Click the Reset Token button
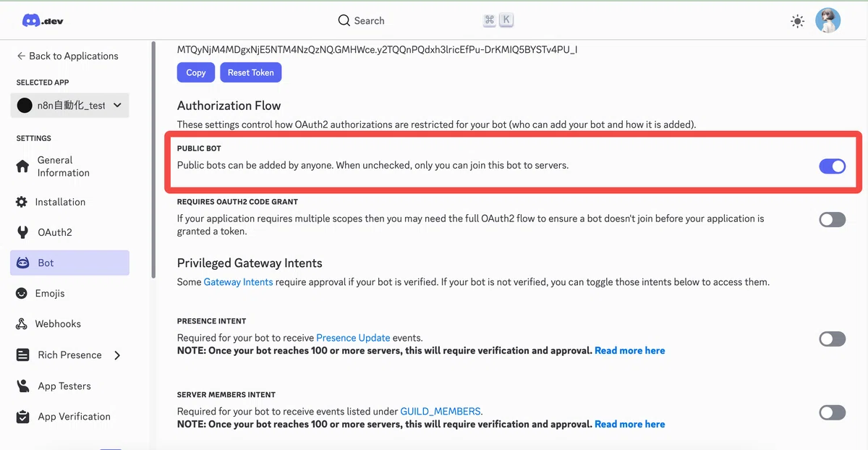This screenshot has height=450, width=868. point(251,72)
